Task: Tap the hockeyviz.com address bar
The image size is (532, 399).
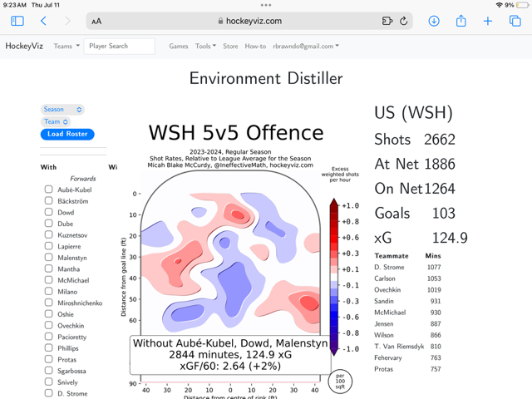Action: pyautogui.click(x=249, y=21)
